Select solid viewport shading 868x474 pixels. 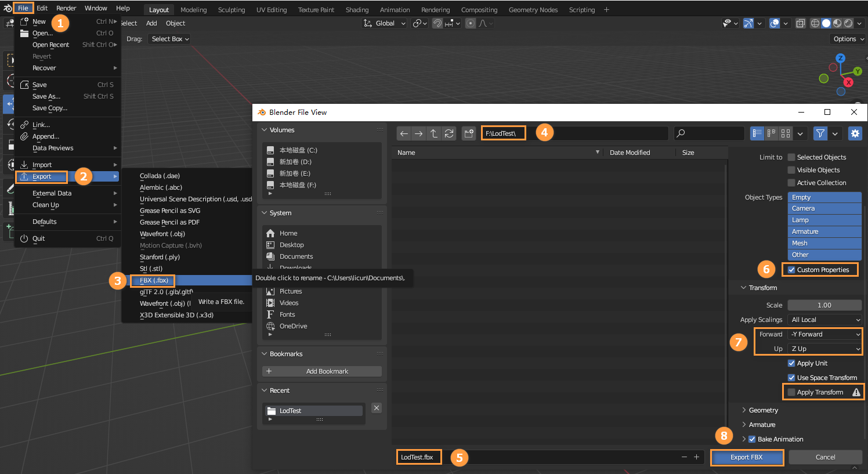click(826, 23)
